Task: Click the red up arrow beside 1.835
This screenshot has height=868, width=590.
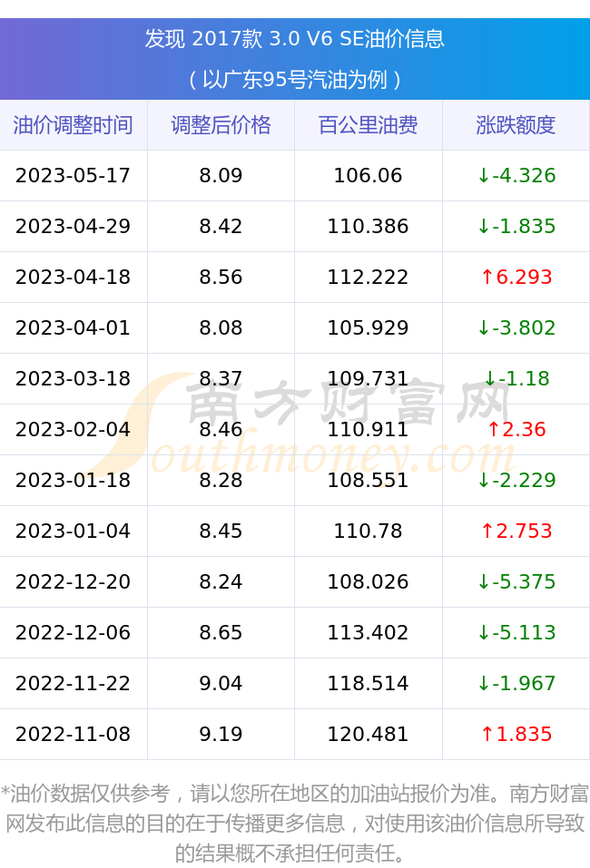Action: pos(487,734)
